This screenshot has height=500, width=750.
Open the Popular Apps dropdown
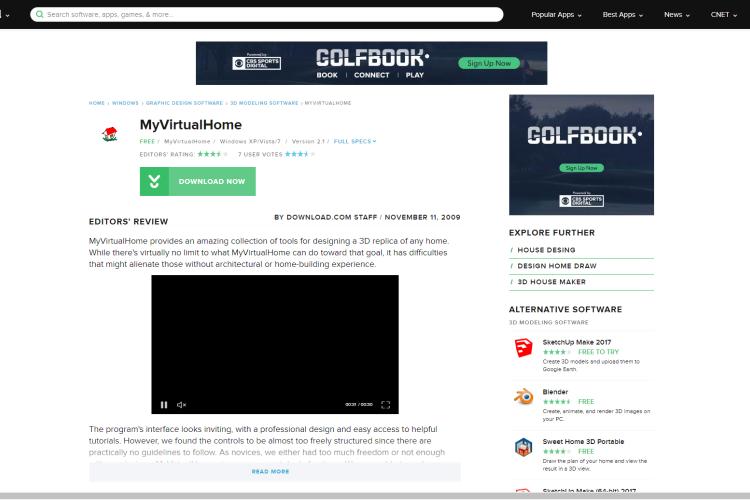(x=556, y=15)
